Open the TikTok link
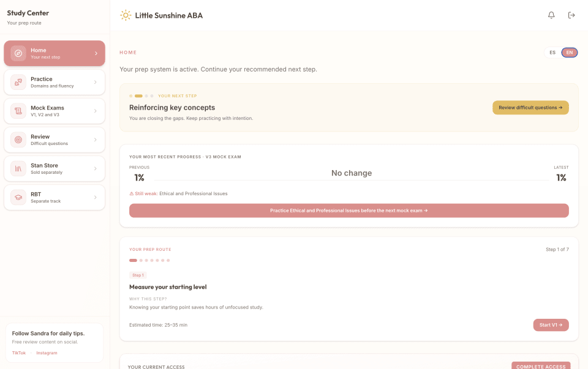 [19, 353]
